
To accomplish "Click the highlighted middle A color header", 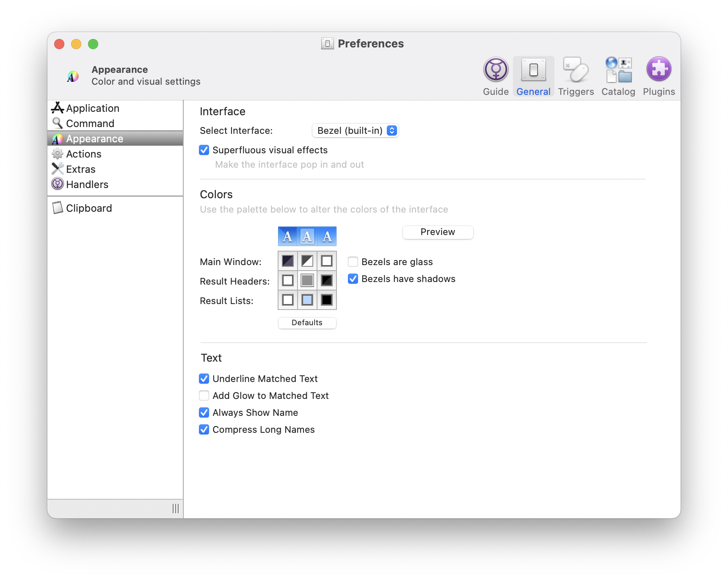I will coord(307,236).
